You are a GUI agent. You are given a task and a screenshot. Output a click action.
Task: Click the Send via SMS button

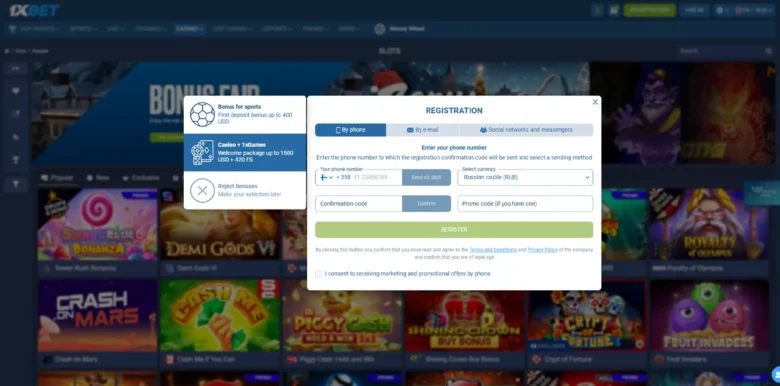pyautogui.click(x=426, y=178)
